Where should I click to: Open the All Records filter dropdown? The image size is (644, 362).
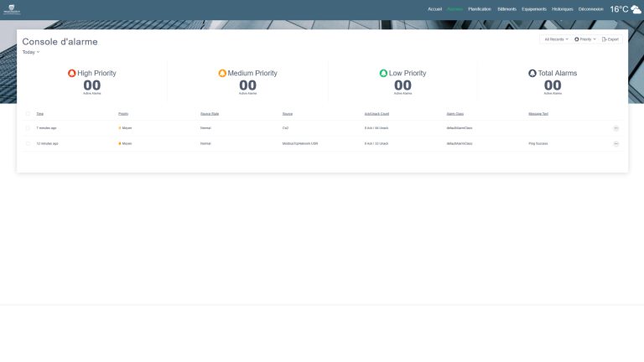point(556,39)
